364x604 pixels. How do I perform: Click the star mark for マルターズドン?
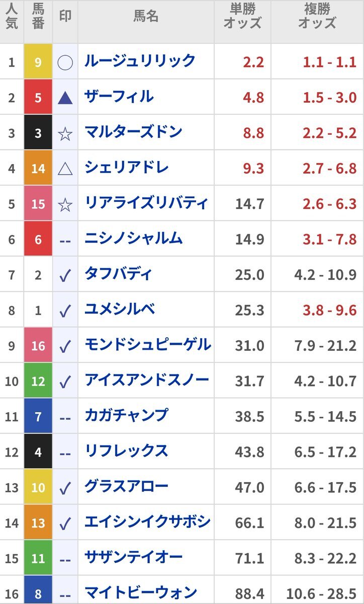coord(65,133)
